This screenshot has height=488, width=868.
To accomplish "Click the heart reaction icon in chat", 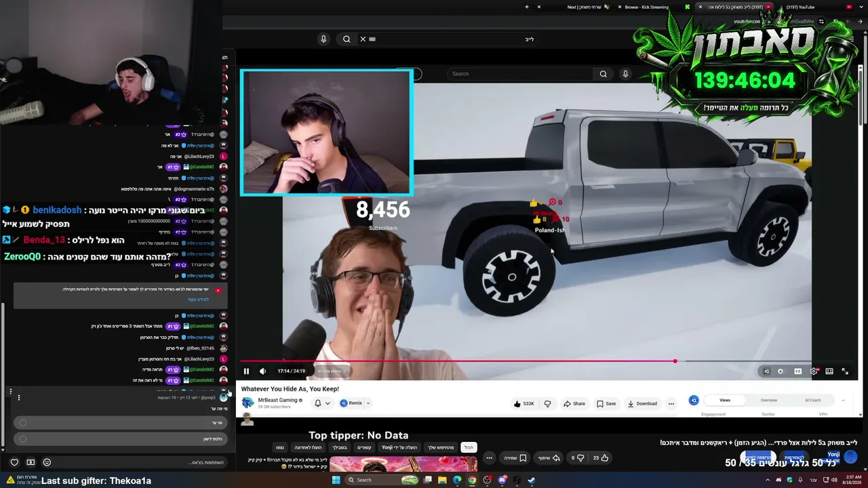I will coord(14,462).
